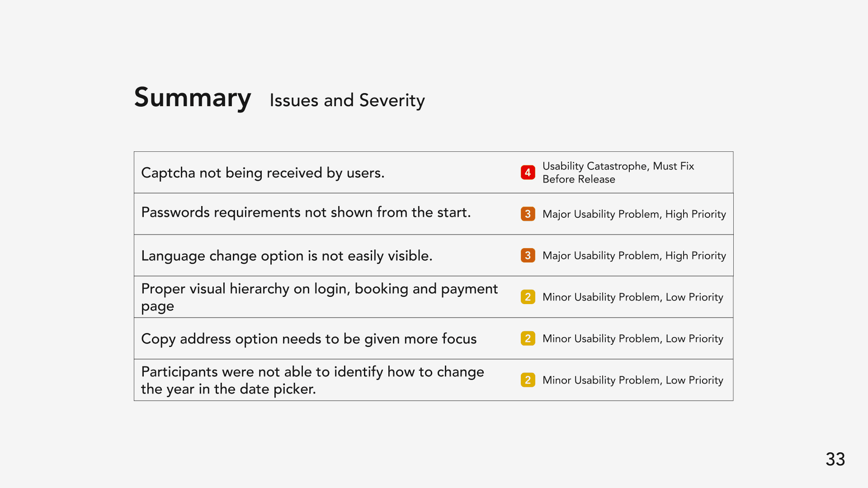Click the Major Usability Problem label in the Language row
The height and width of the screenshot is (488, 868).
coord(634,256)
